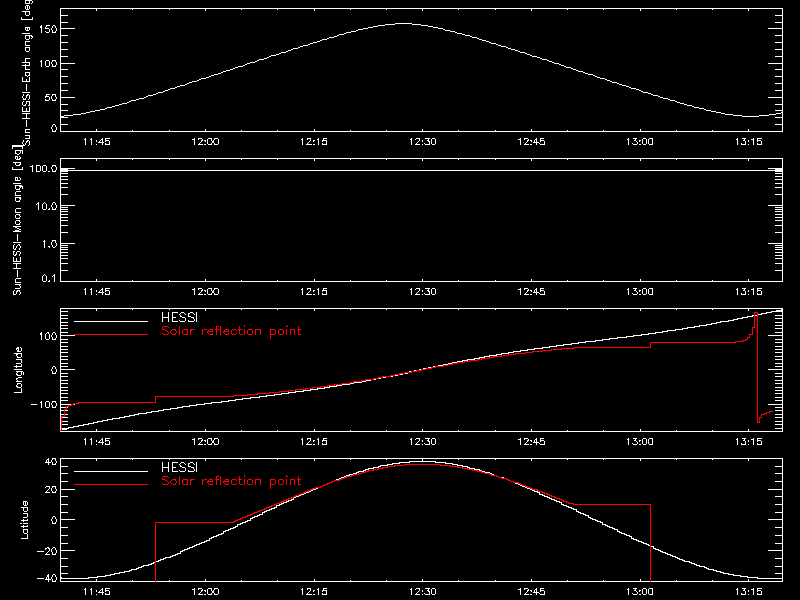Click the peak of the Sun-HESSI-Earth angle curve
The image size is (800, 600).
tap(403, 23)
